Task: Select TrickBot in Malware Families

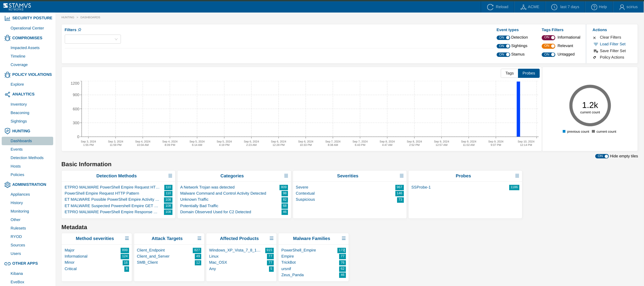Action: tap(288, 262)
